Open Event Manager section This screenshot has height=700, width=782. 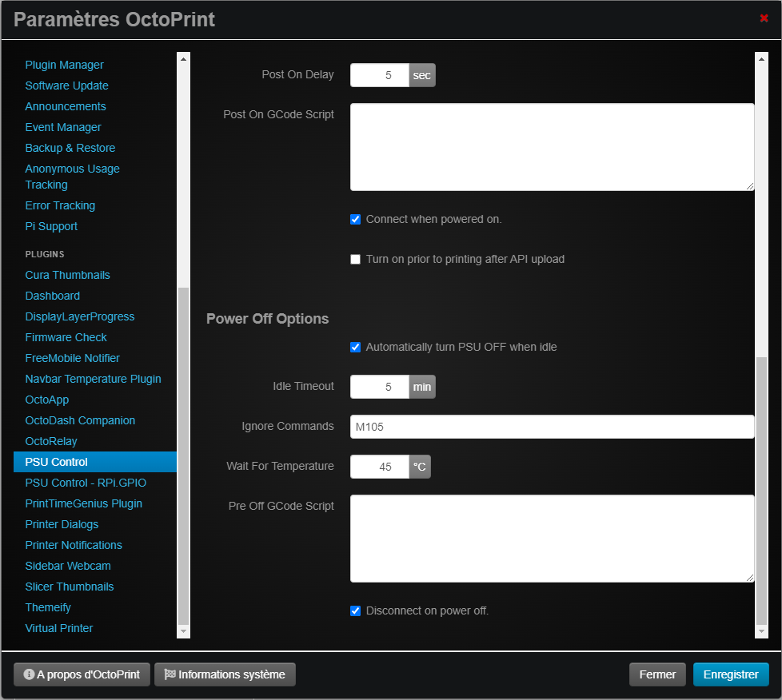pyautogui.click(x=63, y=127)
